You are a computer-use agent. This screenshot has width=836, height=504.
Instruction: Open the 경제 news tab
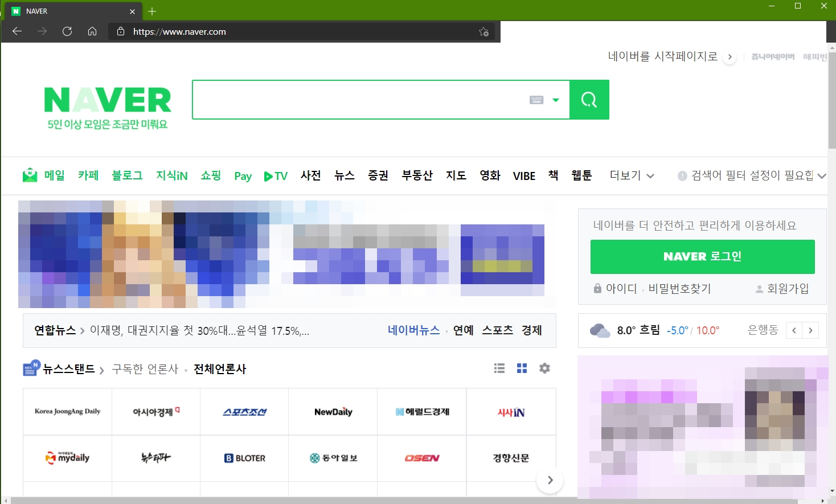tap(532, 330)
